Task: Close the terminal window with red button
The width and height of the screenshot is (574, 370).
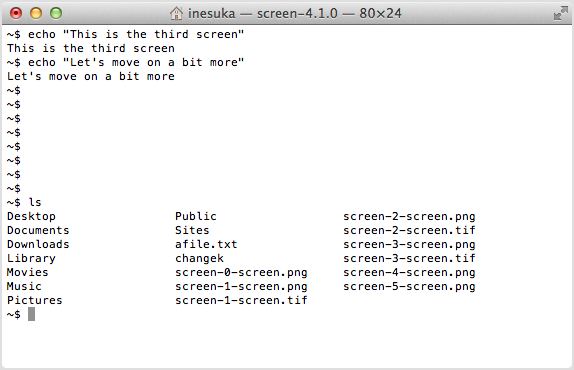Action: coord(16,13)
